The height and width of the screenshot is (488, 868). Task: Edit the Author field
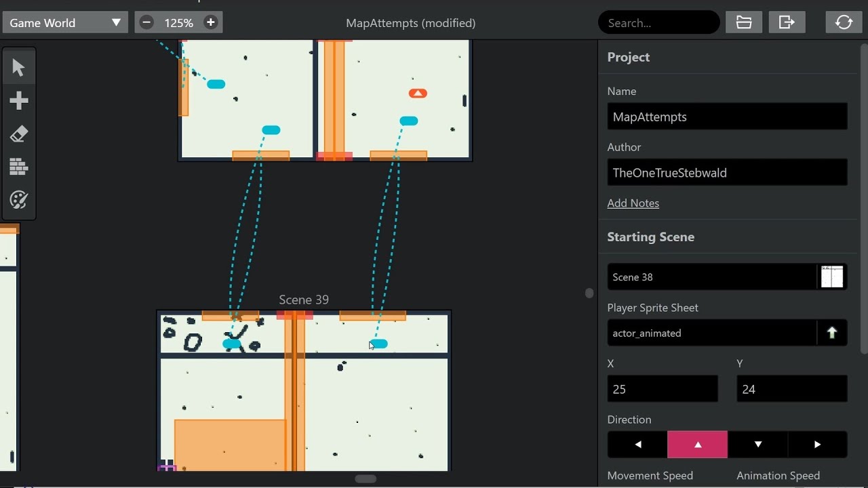tap(727, 173)
